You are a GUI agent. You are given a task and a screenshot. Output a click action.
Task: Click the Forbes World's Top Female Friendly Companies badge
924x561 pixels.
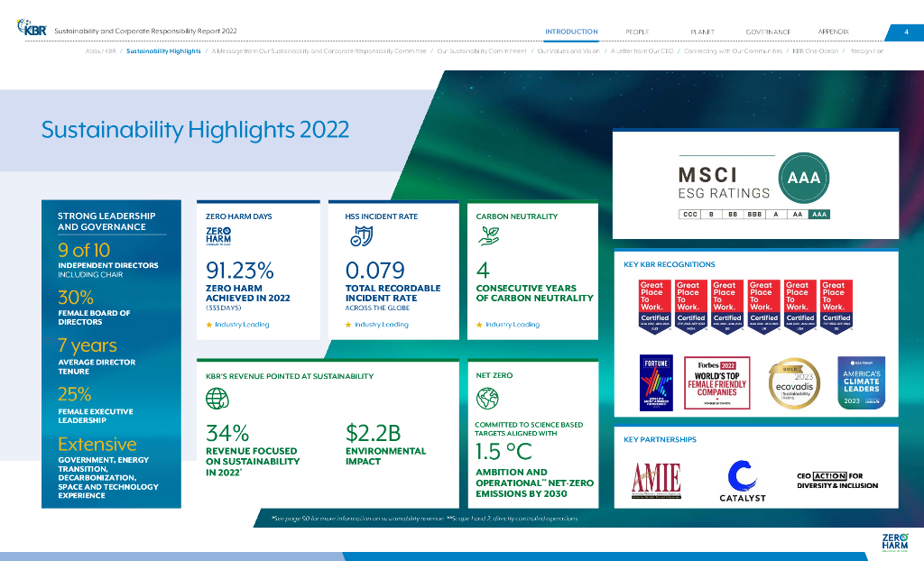[724, 383]
